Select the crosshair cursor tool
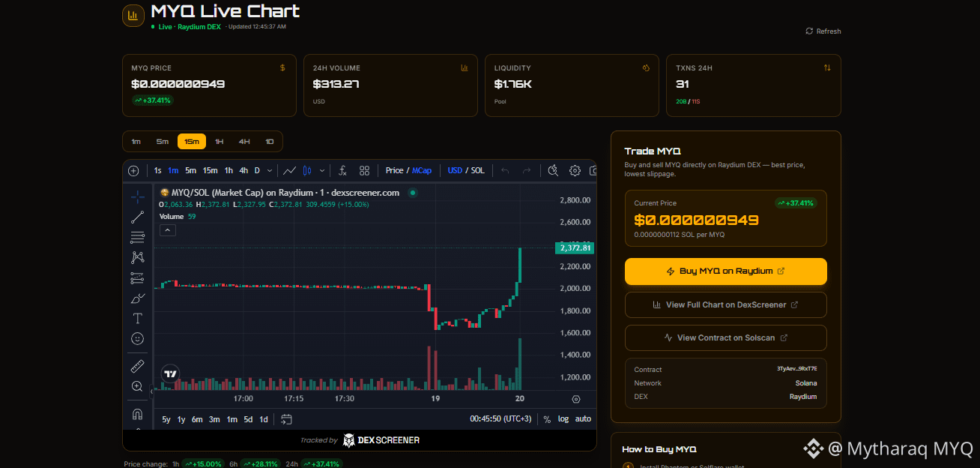Image resolution: width=980 pixels, height=468 pixels. [137, 197]
